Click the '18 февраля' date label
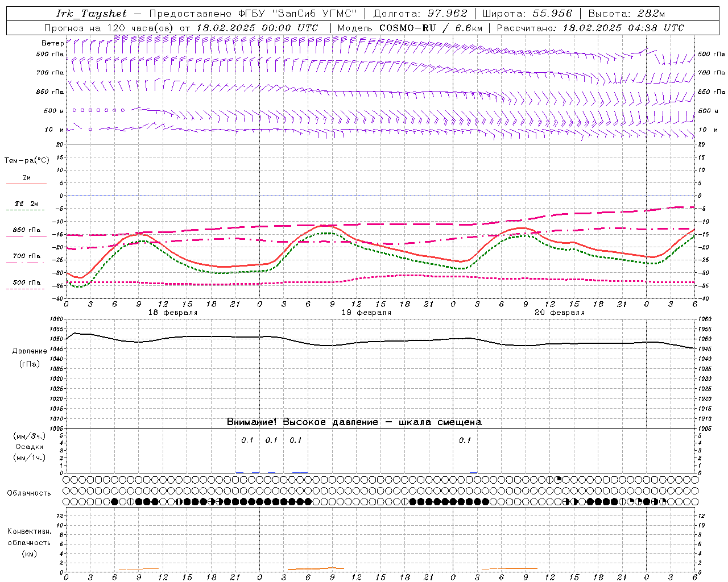This screenshot has height=582, width=728. [x=173, y=313]
